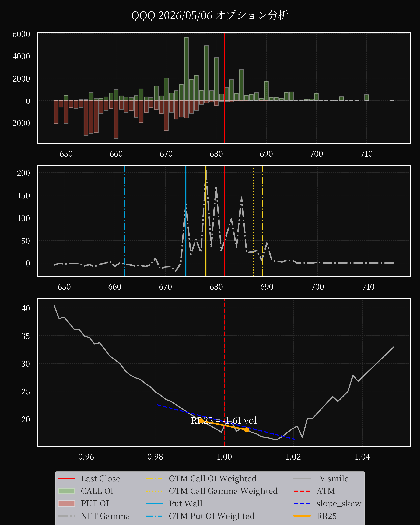Image resolution: width=420 pixels, height=525 pixels.
Task: Click the '200' y-axis label in gamma chart
Action: click(x=23, y=173)
